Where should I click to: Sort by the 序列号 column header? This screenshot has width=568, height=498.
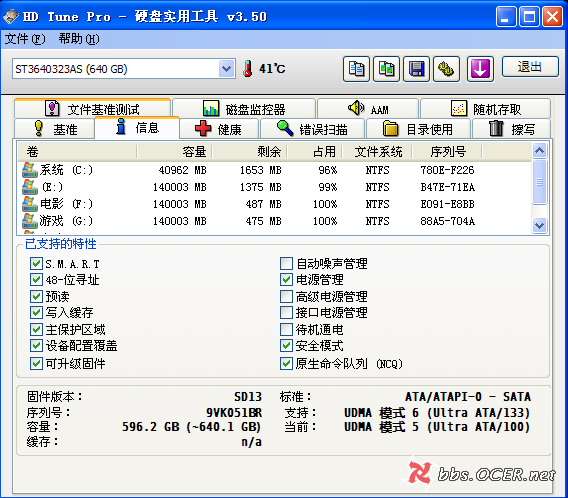(447, 151)
